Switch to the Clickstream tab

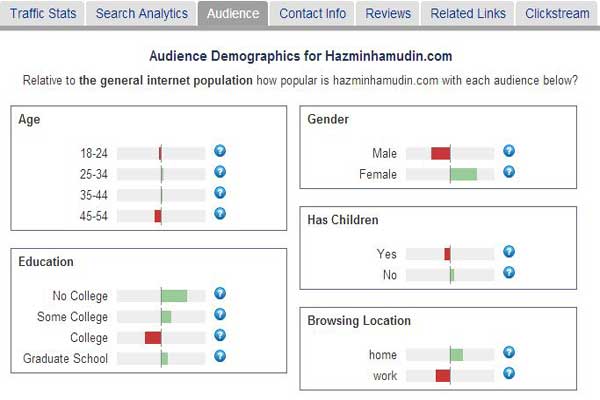pos(557,14)
